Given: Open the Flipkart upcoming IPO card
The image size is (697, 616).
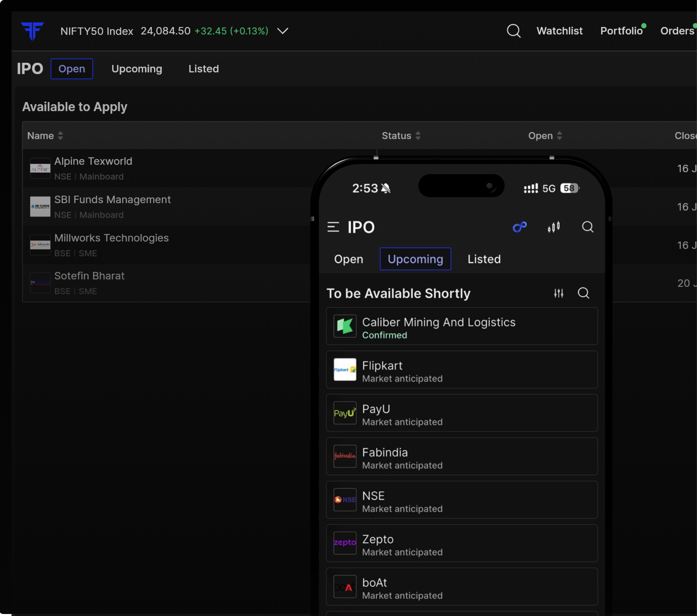Looking at the screenshot, I should (462, 370).
